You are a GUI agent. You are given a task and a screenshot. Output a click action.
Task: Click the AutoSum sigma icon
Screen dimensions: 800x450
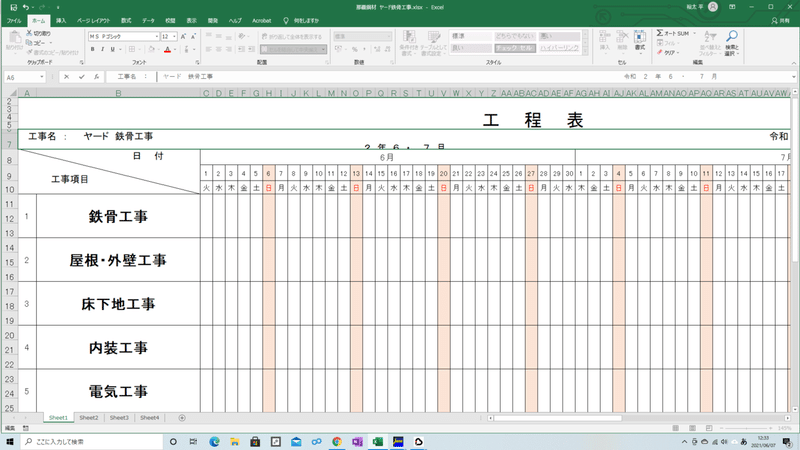click(660, 33)
